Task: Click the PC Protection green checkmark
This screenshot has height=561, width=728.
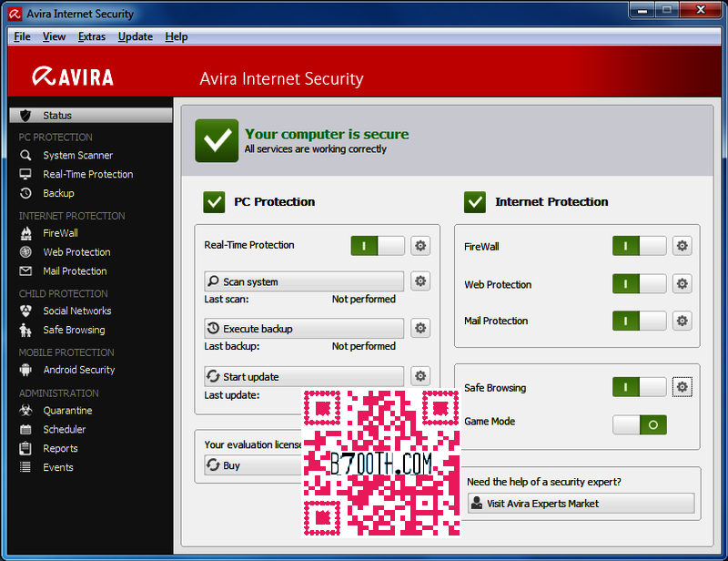Action: [214, 202]
